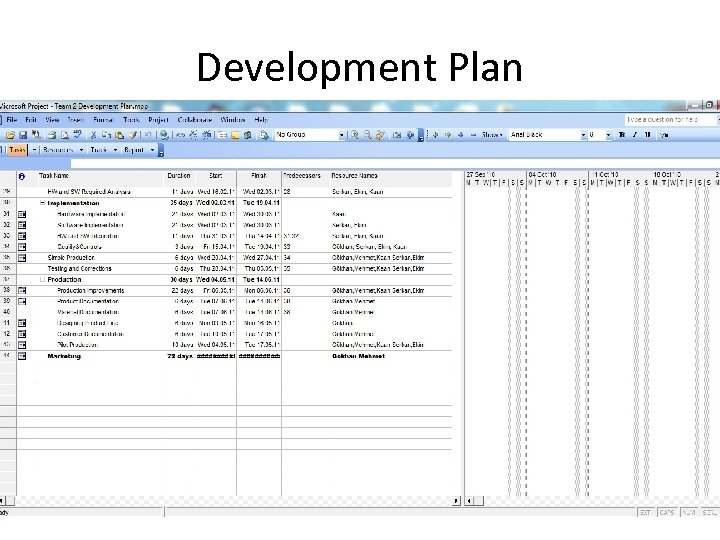Screen dimensions: 720x540
Task: Click the Tasks guide button
Action: (x=17, y=150)
